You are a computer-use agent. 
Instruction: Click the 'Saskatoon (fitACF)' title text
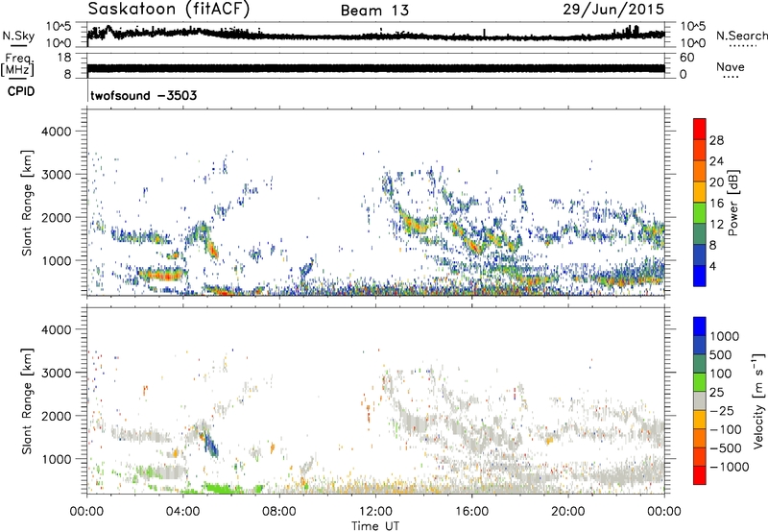169,10
